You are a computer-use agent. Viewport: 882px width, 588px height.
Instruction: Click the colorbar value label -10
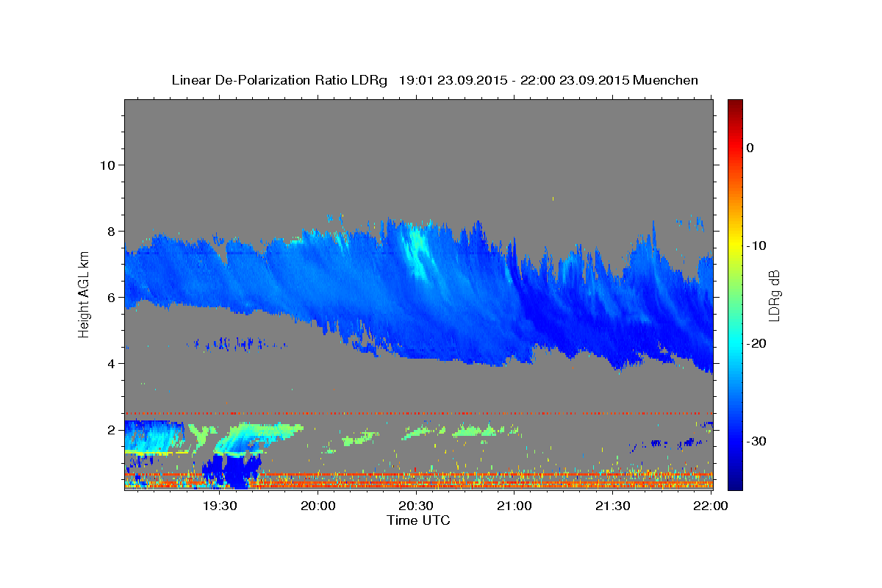click(758, 245)
